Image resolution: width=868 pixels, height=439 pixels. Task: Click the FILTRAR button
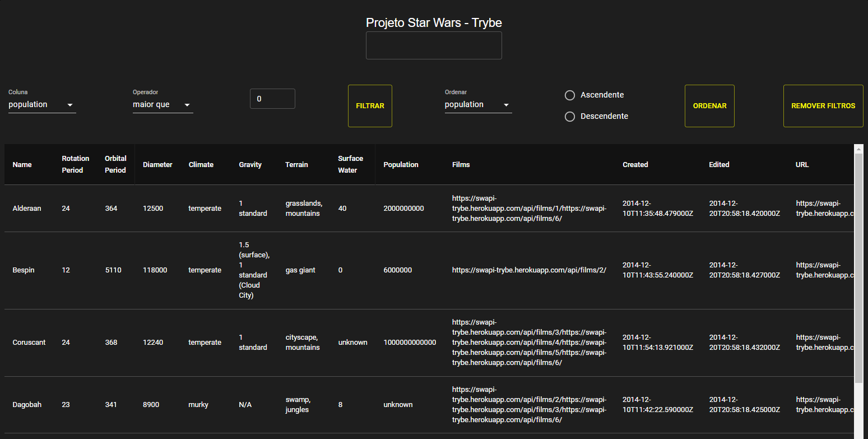(x=370, y=106)
